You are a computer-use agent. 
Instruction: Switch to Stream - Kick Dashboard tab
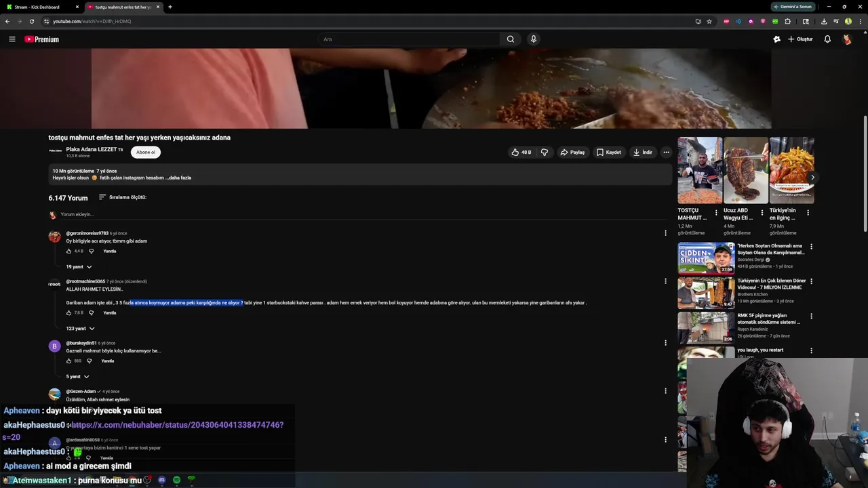[x=41, y=7]
